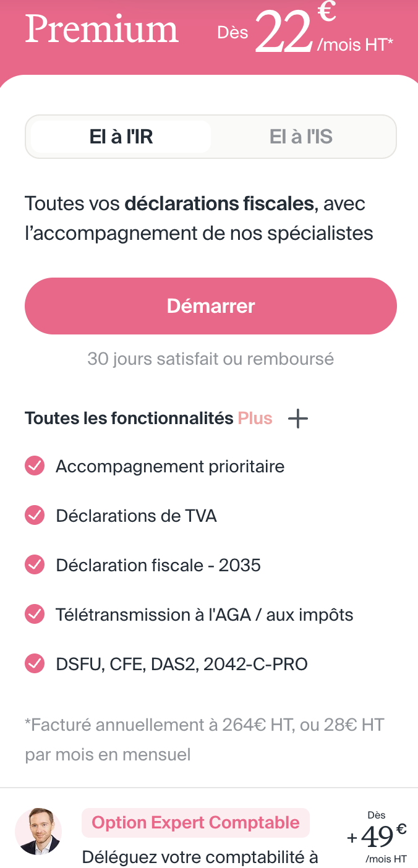This screenshot has width=418, height=868.
Task: Click the Déclarations de TVA feature text
Action: coord(136,516)
